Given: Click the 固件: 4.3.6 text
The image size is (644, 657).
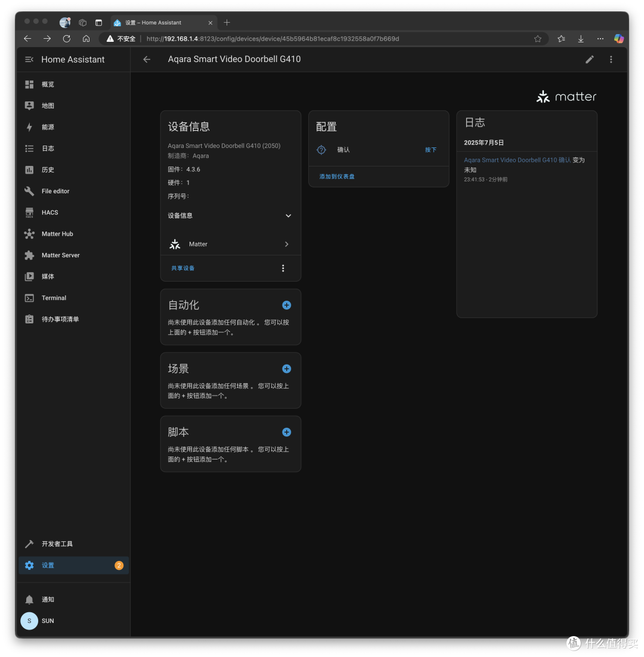Looking at the screenshot, I should pos(184,169).
